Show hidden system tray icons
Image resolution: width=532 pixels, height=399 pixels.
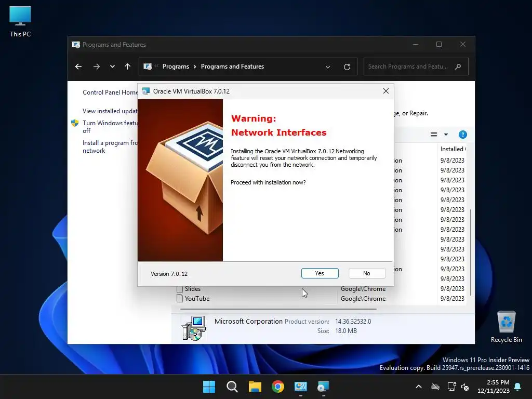click(x=419, y=387)
